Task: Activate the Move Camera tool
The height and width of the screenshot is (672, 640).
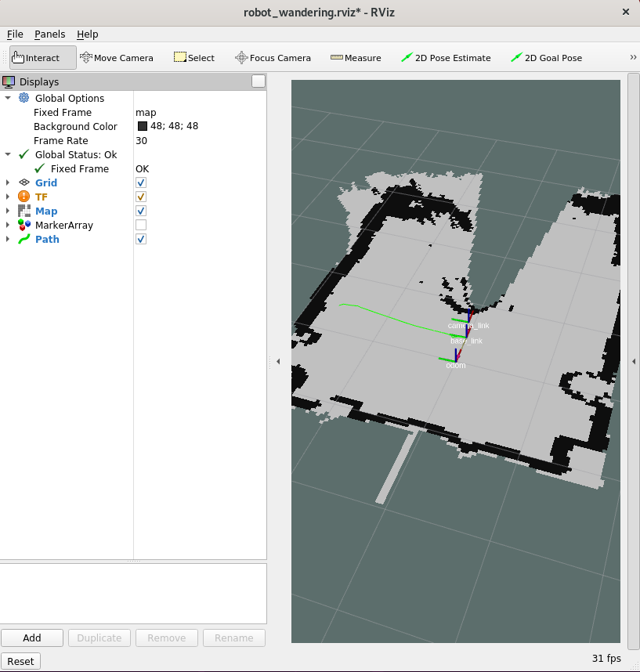Action: [x=116, y=58]
